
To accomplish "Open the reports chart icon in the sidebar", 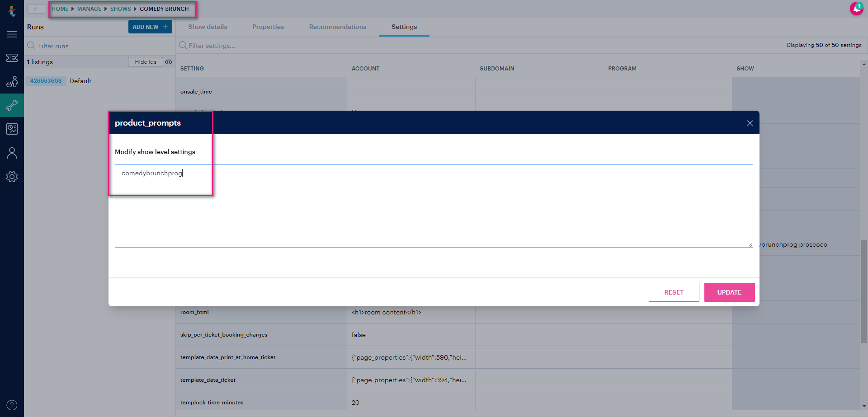I will coord(12,129).
